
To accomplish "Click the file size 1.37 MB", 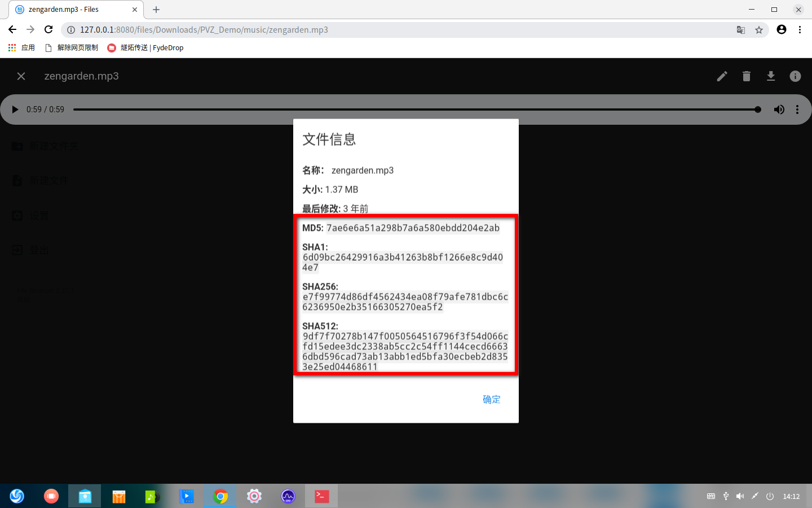I will click(x=342, y=190).
